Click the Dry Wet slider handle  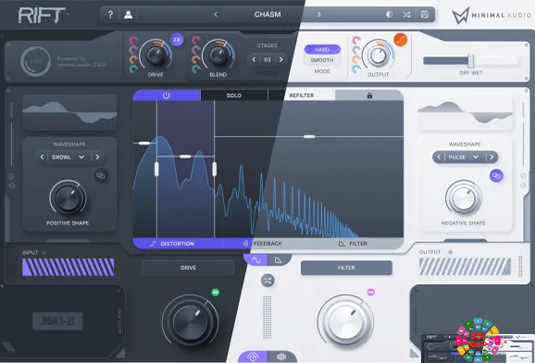pos(471,61)
